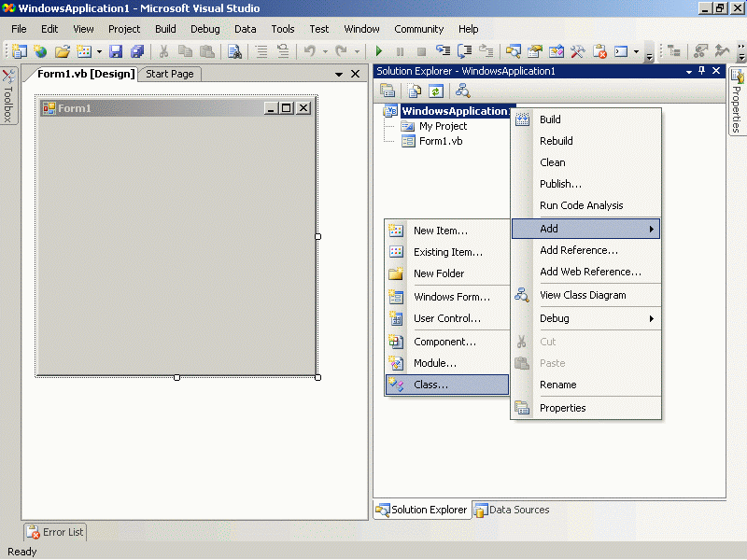The width and height of the screenshot is (747, 560).
Task: Toggle auto-hide pin on Solution Explorer
Action: pyautogui.click(x=702, y=71)
